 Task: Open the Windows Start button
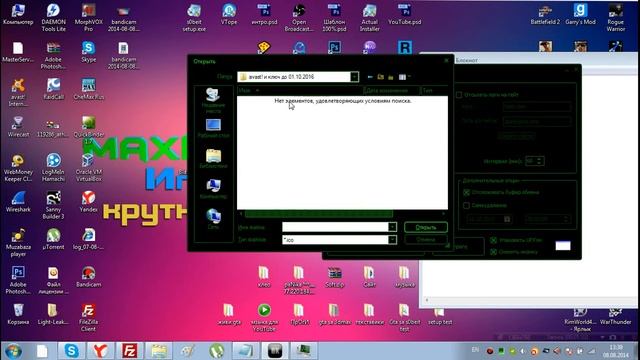[x=13, y=351]
